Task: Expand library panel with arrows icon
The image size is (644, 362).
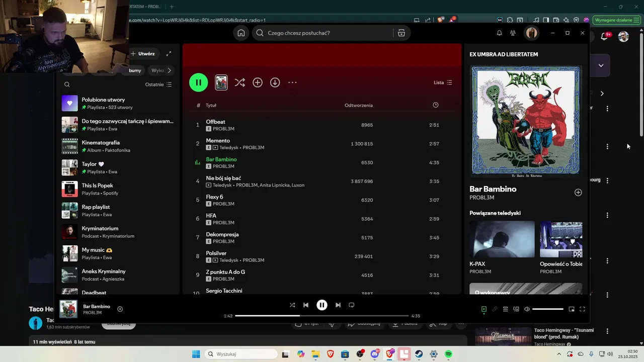Action: coord(169,53)
